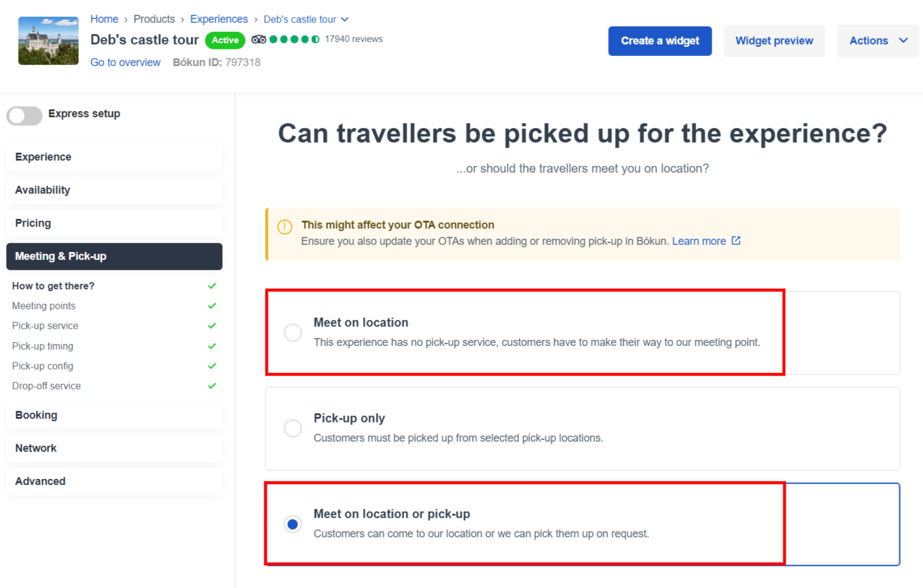Screen dimensions: 923x588
Task: Open the Actions dropdown
Action: [x=878, y=41]
